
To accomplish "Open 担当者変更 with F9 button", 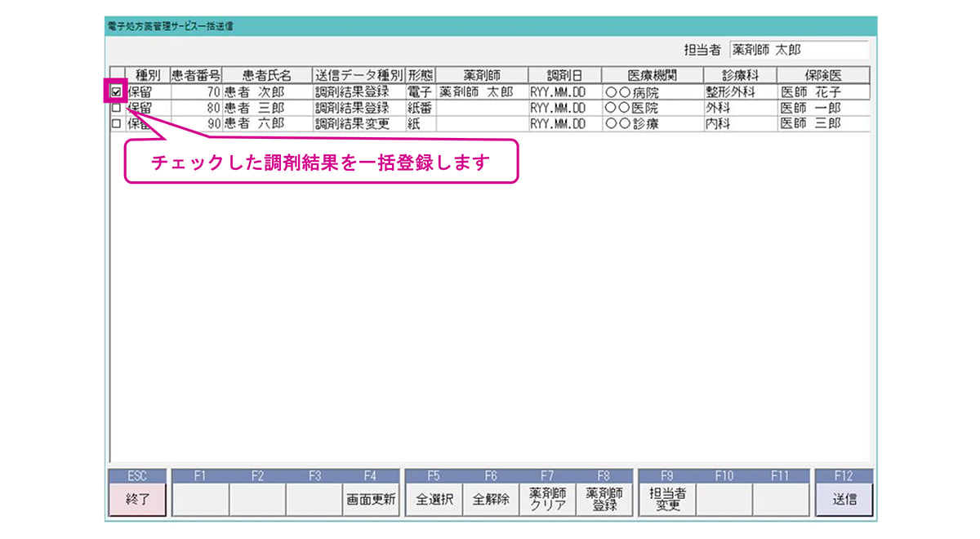I will point(666,500).
